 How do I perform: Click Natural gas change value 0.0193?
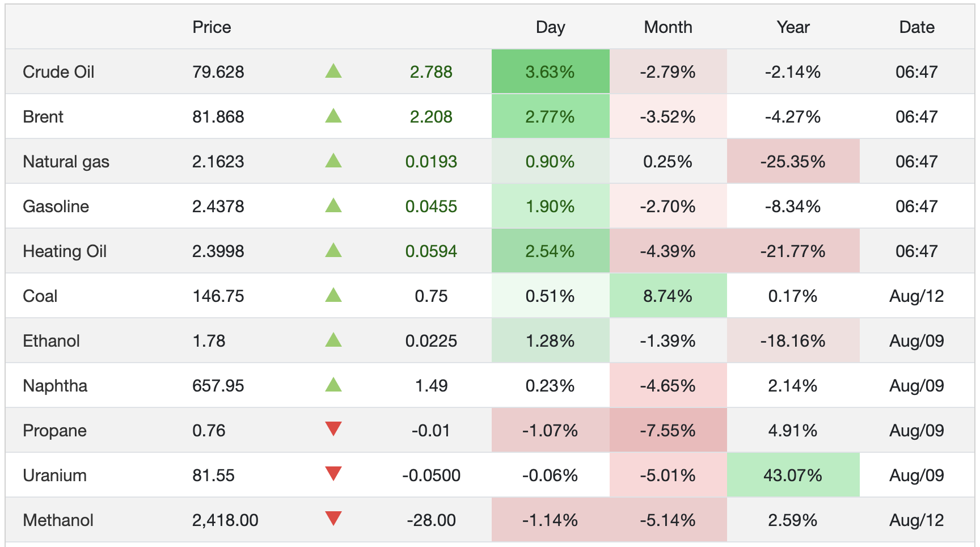(431, 162)
